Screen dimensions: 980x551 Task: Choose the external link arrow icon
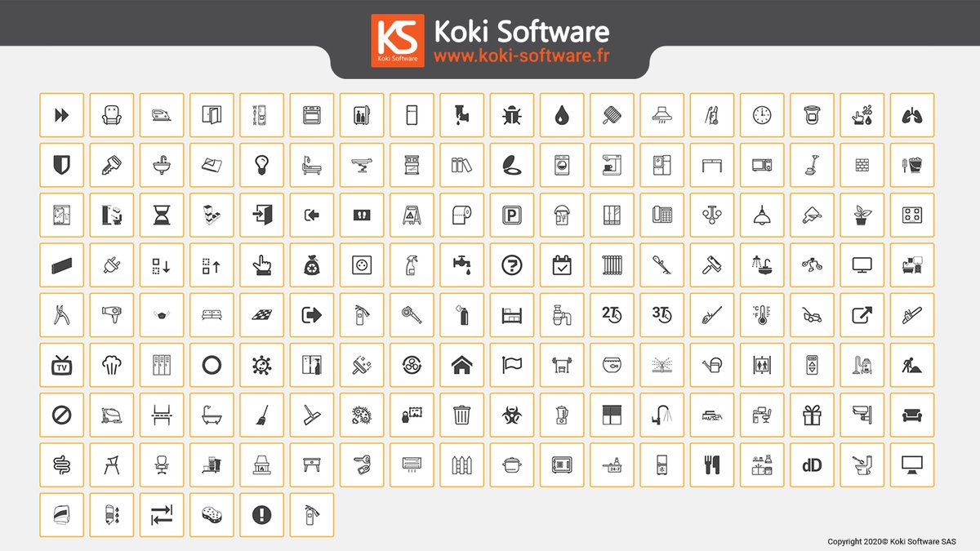pos(862,315)
